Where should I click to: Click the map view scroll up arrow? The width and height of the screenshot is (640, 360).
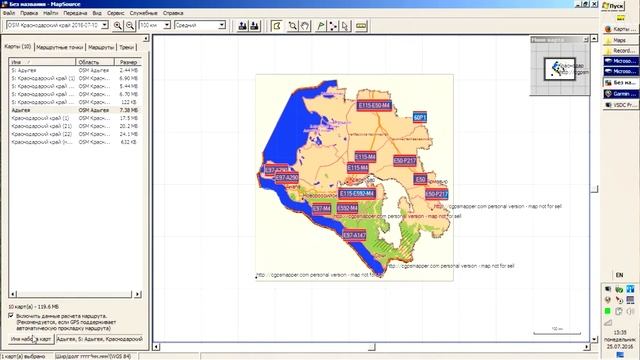(594, 38)
